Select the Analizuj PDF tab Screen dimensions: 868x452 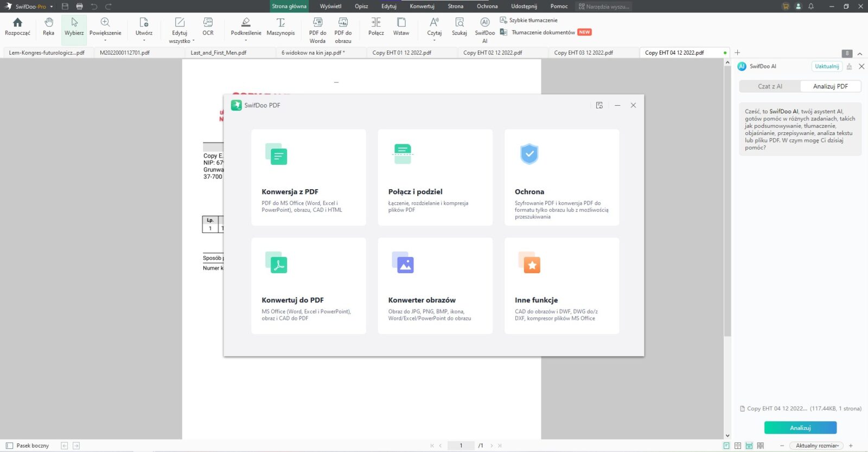click(830, 86)
